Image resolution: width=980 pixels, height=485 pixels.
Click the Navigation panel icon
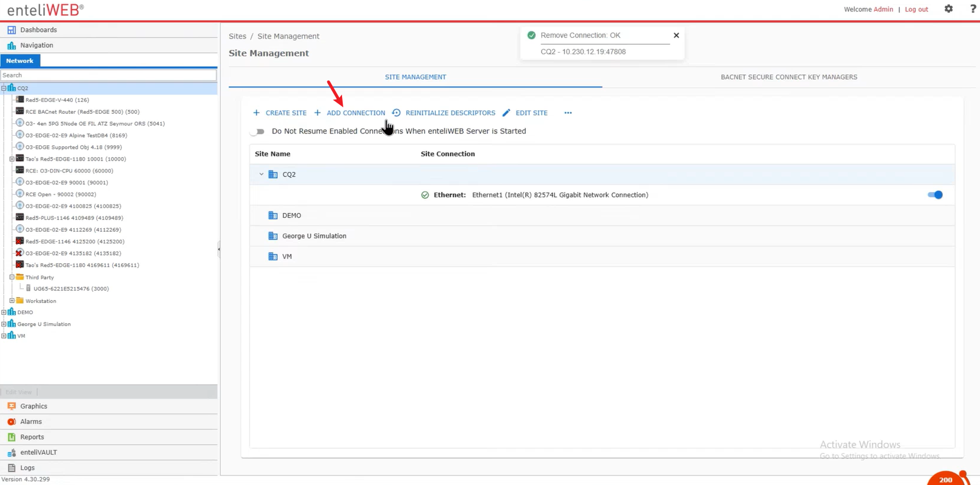point(11,45)
